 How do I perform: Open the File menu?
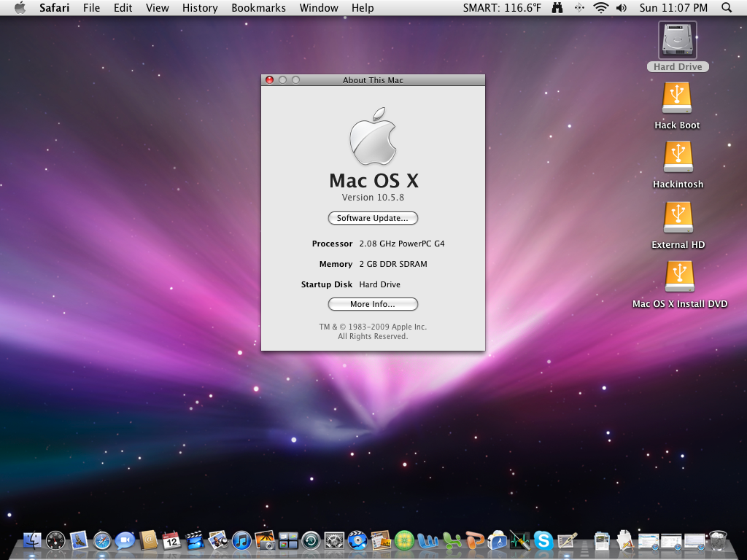[91, 7]
